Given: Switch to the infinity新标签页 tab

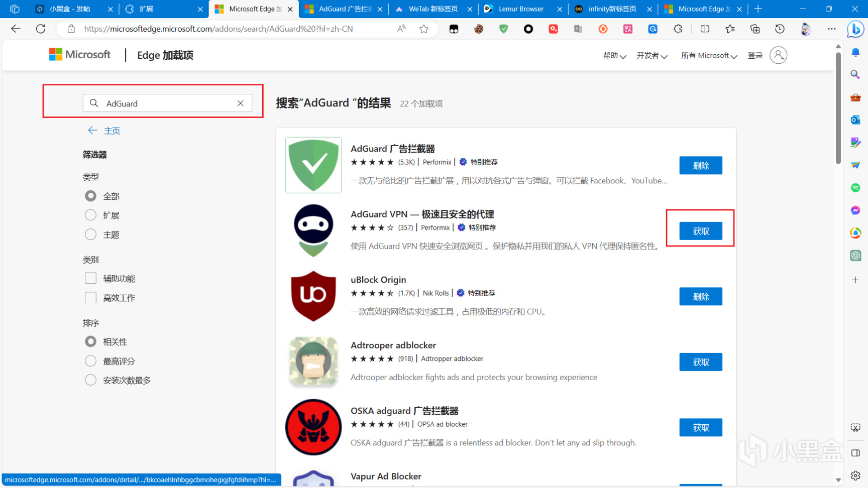Looking at the screenshot, I should (612, 9).
